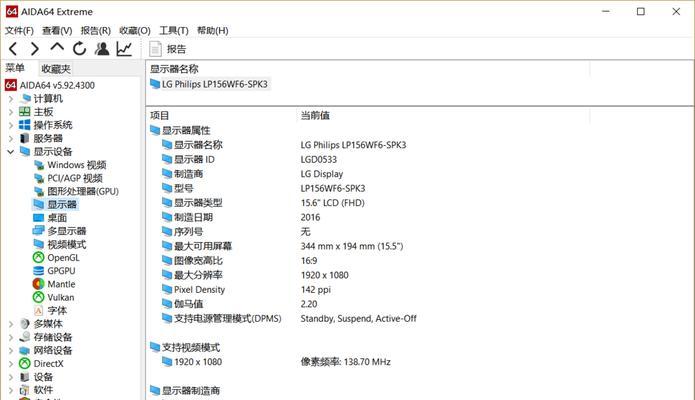Click the 多媒体 multimedia speaker icon
This screenshot has height=400, width=695.
tap(25, 324)
